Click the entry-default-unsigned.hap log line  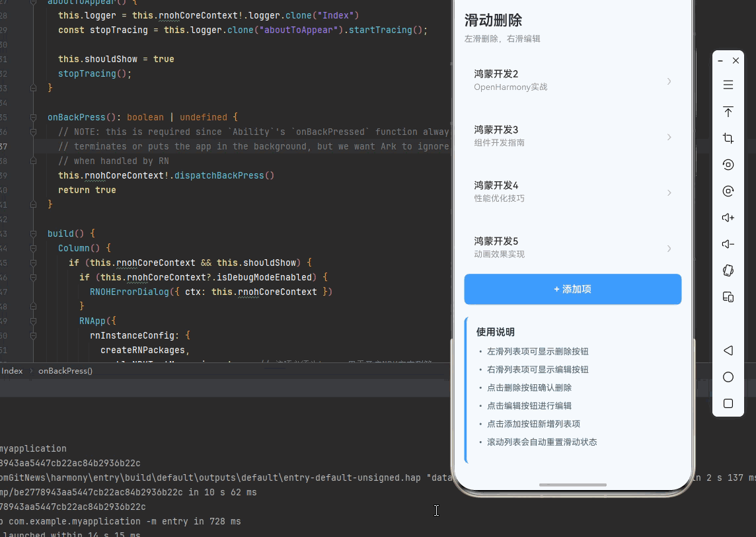click(x=225, y=477)
